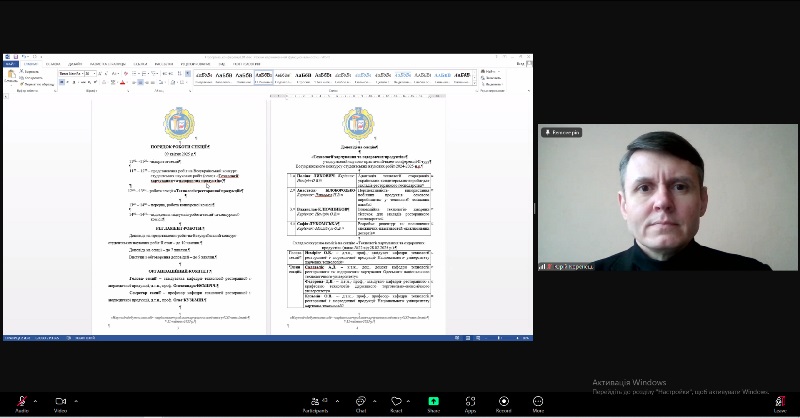Open the File tab in Word
This screenshot has height=418, width=800.
[10, 64]
